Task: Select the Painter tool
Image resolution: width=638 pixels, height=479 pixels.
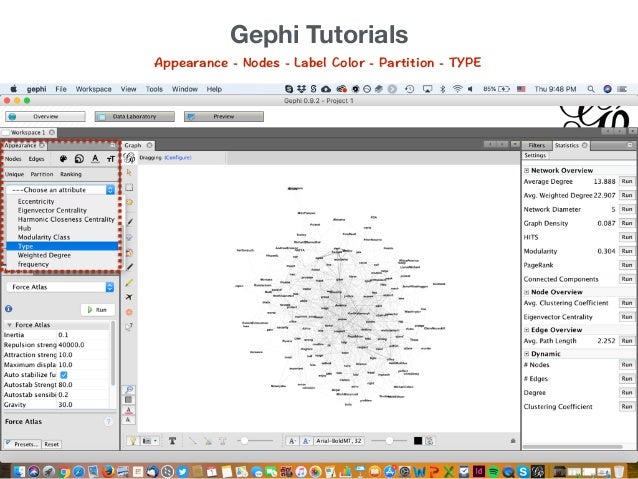Action: [130, 222]
